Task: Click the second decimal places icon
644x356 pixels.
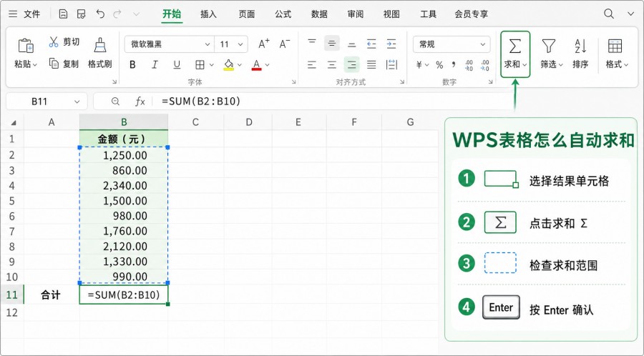Action: (x=485, y=65)
